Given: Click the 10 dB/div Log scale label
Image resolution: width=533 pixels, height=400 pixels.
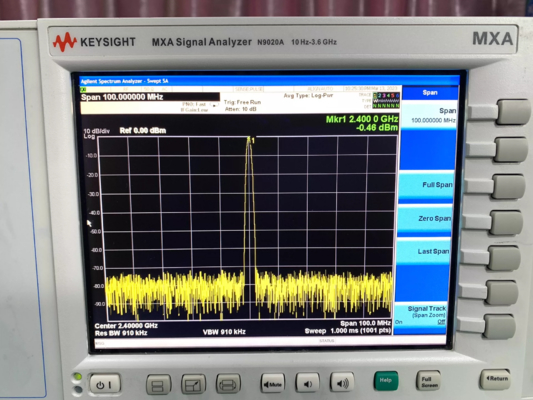Looking at the screenshot, I should 96,134.
